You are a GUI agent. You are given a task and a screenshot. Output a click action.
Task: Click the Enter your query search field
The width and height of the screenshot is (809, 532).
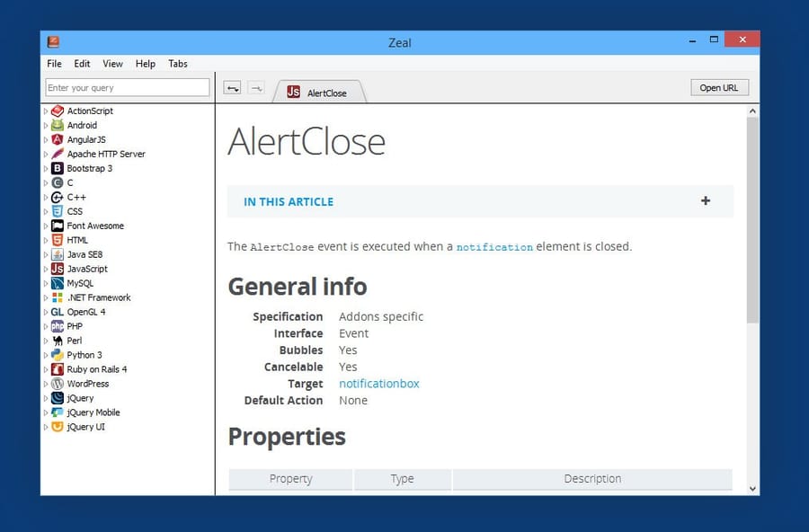[x=128, y=88]
